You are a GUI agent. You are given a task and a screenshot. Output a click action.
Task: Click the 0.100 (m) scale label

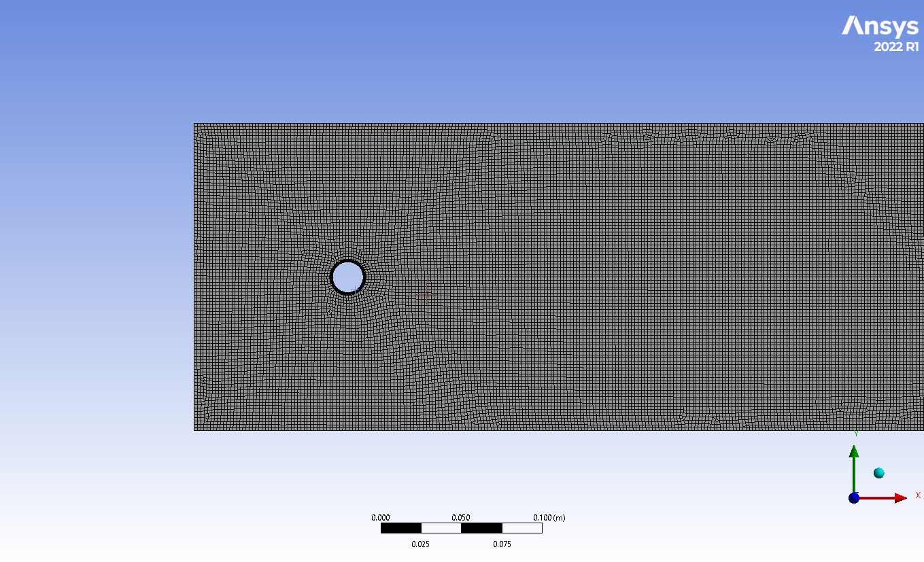[x=549, y=518]
